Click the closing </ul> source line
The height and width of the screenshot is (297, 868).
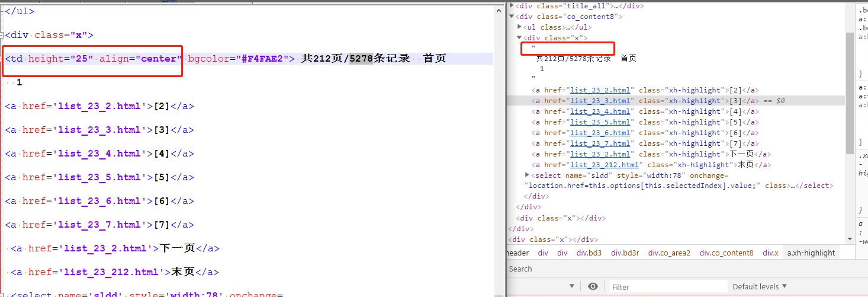19,11
